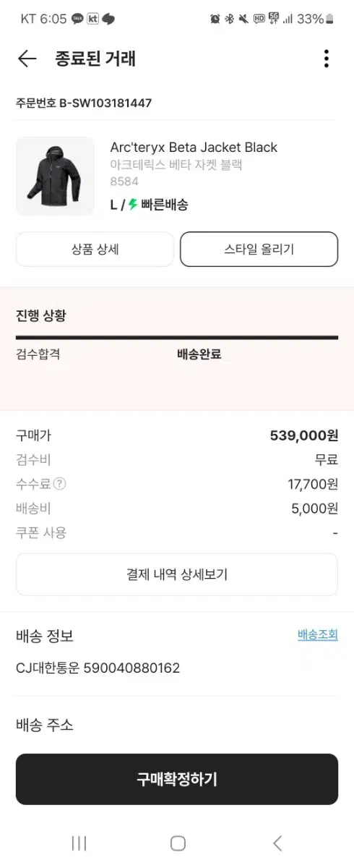
Task: Tap 구매확정하기 button
Action: (177, 779)
